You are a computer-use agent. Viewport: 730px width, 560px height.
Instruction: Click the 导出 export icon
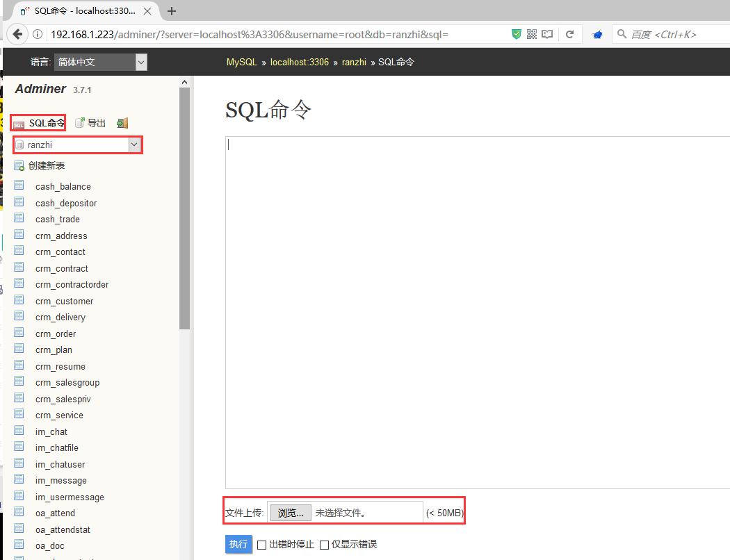[x=79, y=123]
